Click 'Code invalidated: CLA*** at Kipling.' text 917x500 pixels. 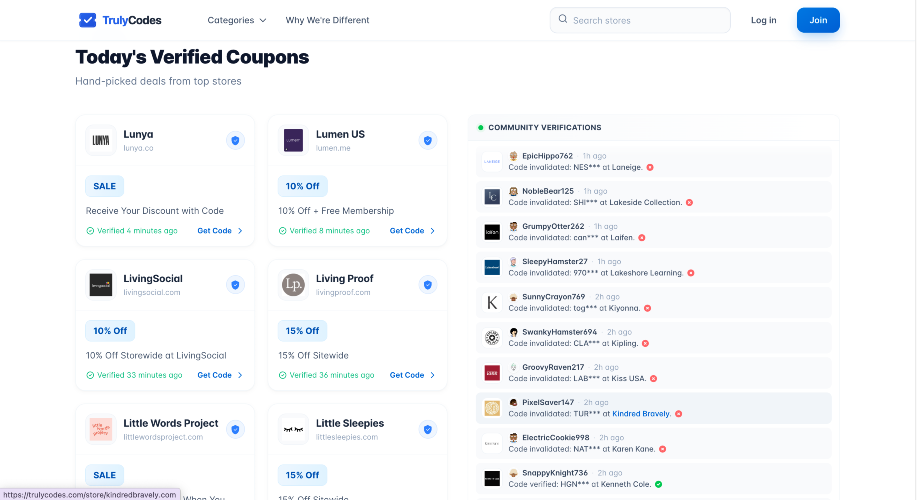tap(573, 343)
